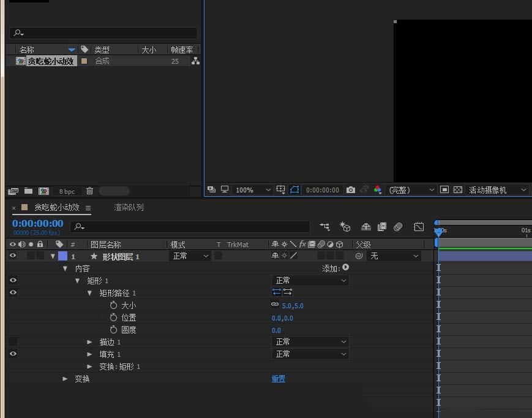The image size is (532, 418).
Task: Hide 形状图层 1 using its eye icon
Action: pos(13,256)
